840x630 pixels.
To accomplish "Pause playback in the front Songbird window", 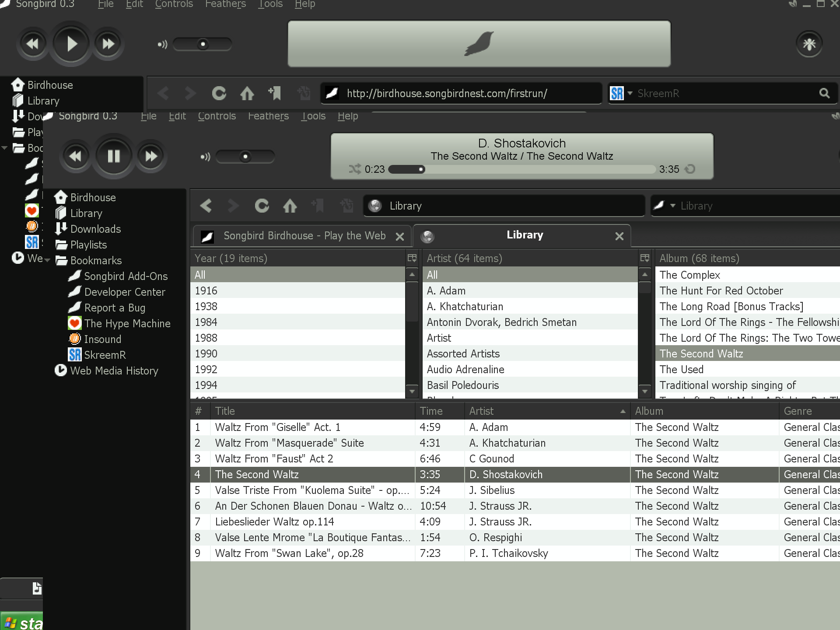I will (114, 156).
